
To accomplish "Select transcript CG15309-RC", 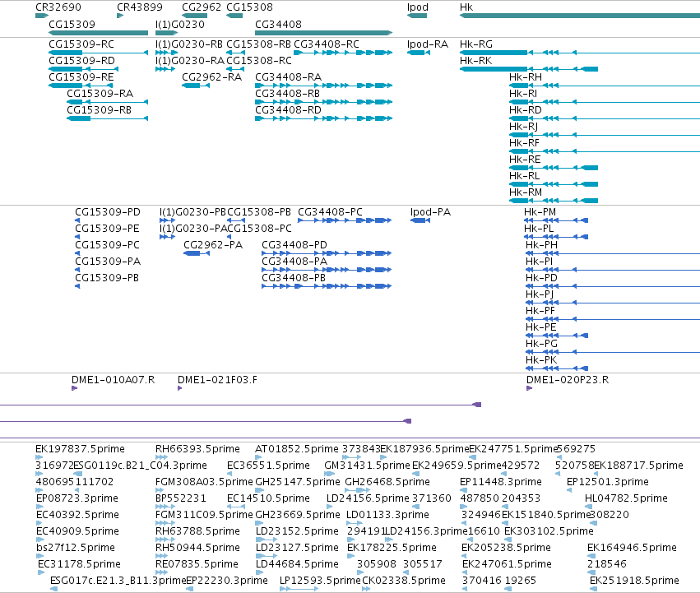I will pos(81,44).
